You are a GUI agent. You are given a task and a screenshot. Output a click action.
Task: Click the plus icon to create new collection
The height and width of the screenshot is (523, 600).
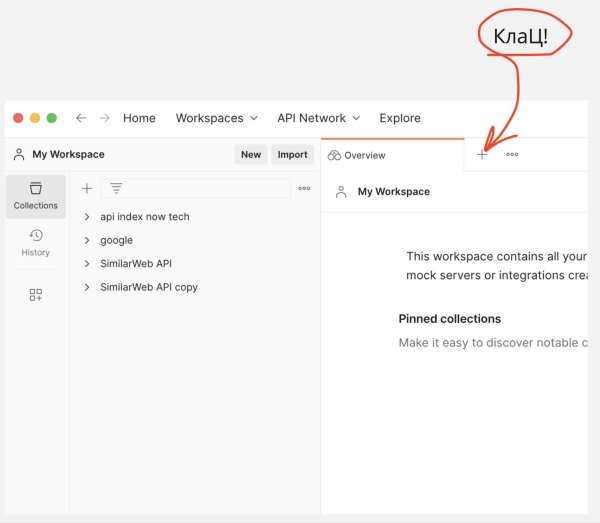87,188
